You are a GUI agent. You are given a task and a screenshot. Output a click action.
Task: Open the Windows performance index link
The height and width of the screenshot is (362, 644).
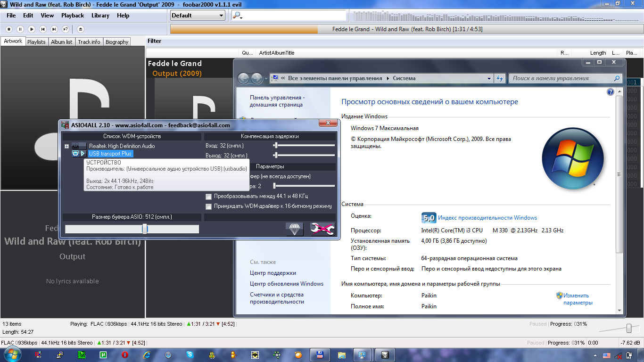[x=487, y=218]
